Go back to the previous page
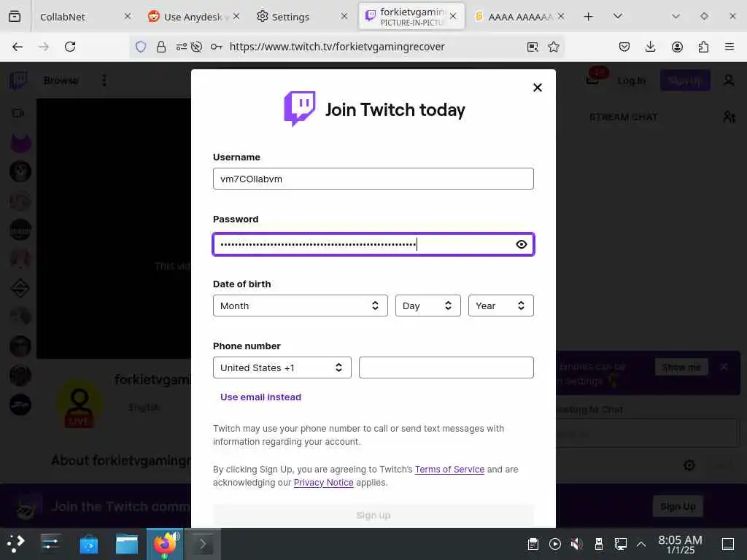Screen dimensions: 747x560 pyautogui.click(x=18, y=47)
